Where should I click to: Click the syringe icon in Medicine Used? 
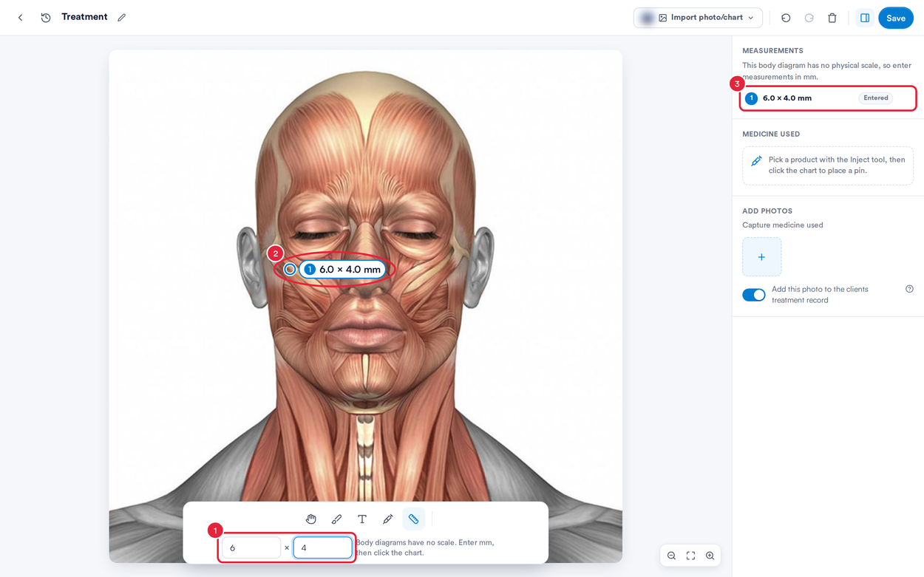click(x=756, y=161)
